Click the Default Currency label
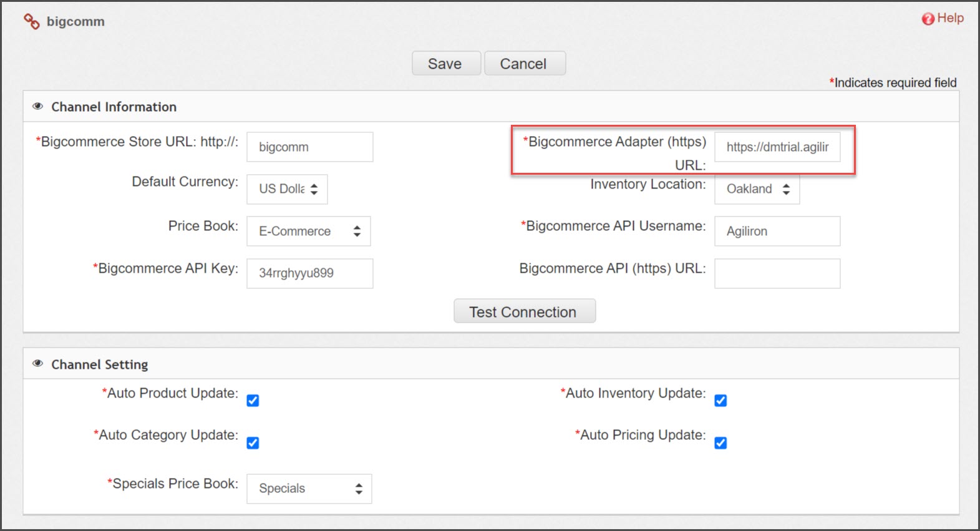Viewport: 980px width, 531px height. tap(185, 182)
